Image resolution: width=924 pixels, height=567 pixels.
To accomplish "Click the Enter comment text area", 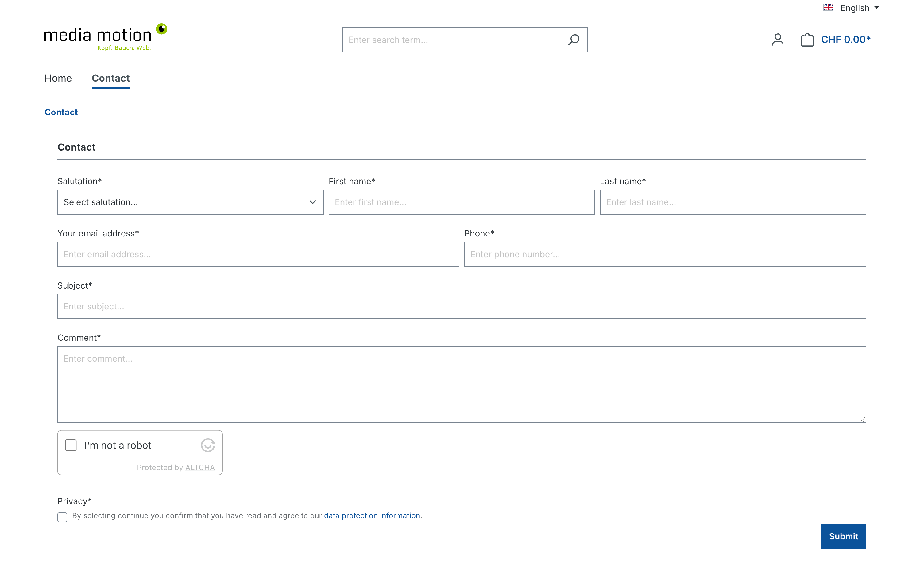I will pyautogui.click(x=462, y=384).
